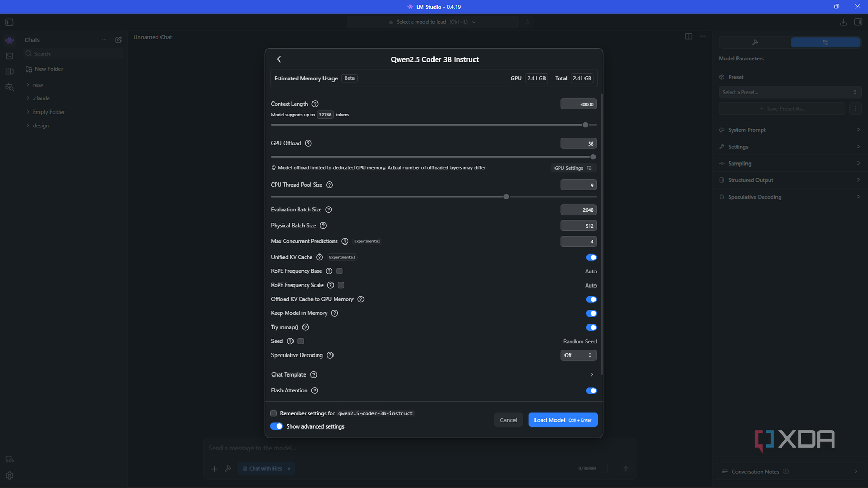The height and width of the screenshot is (488, 868).
Task: Expand System Prompt section
Action: pos(789,130)
